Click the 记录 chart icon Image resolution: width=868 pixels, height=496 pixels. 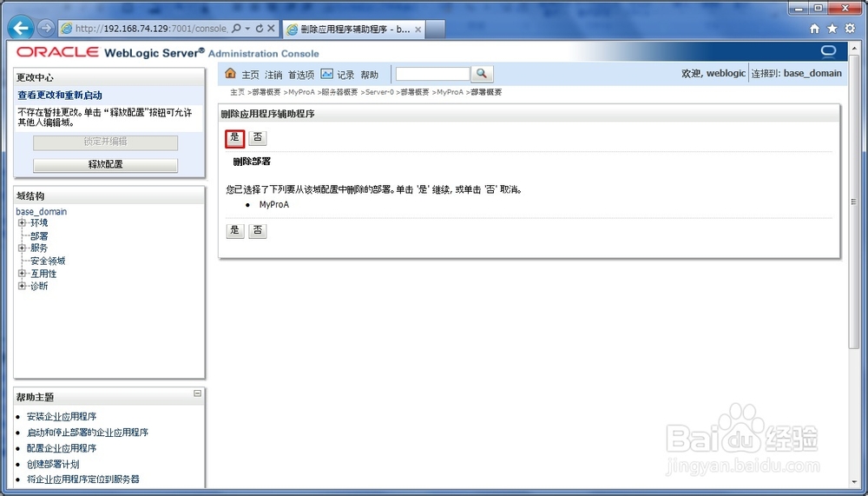pos(326,74)
